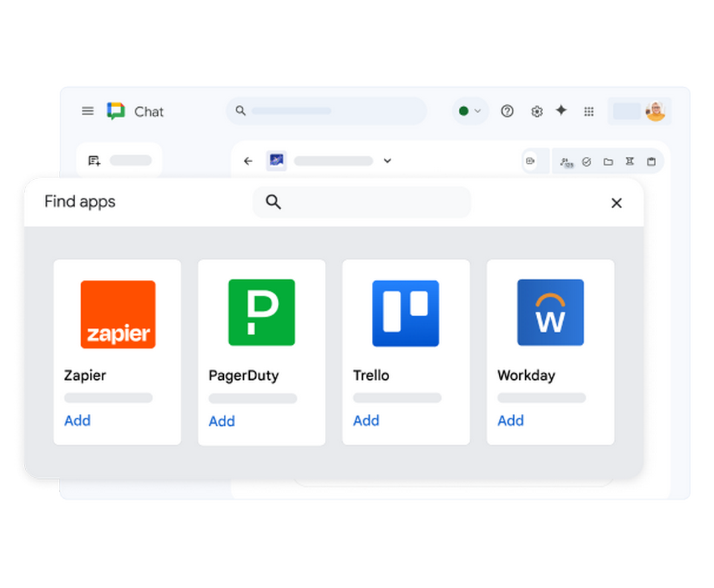Expand the space name chevron menu
714x588 pixels.
click(x=387, y=161)
